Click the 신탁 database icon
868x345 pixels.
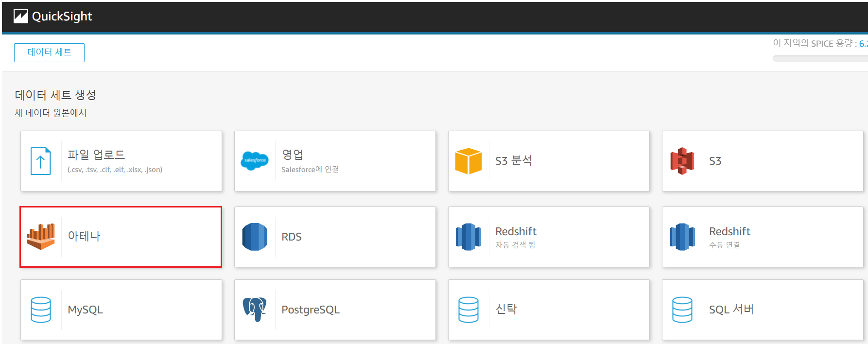tap(469, 310)
